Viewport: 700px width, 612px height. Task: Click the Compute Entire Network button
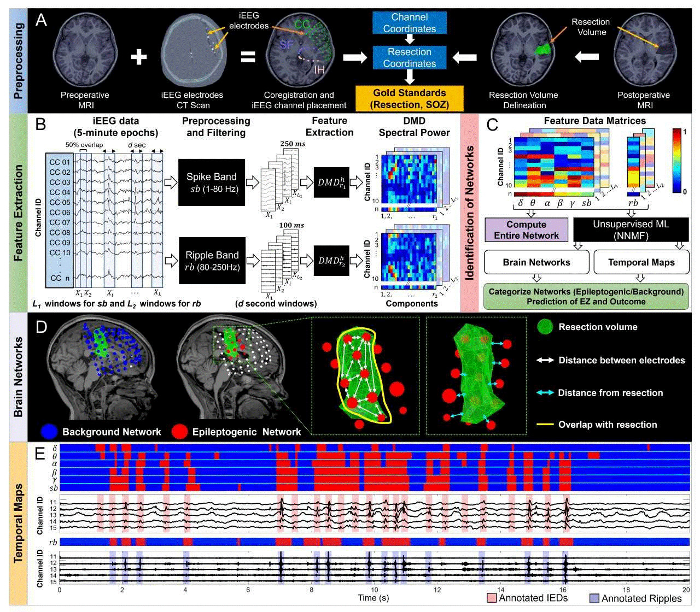click(526, 229)
